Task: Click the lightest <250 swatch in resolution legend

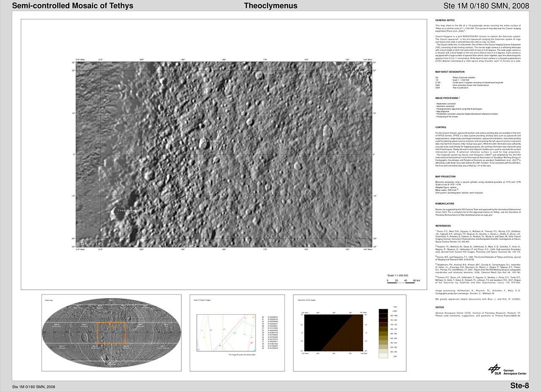Action: tap(383, 356)
